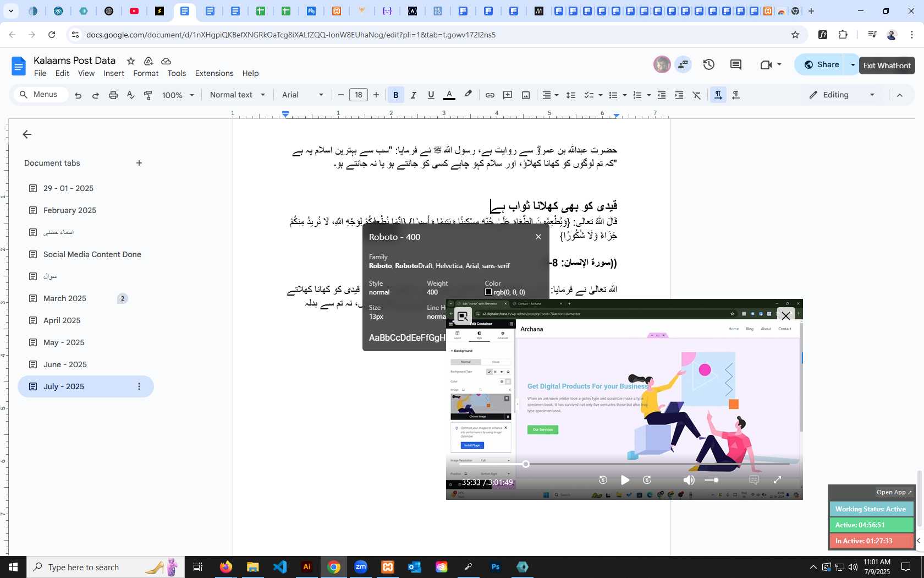The width and height of the screenshot is (924, 578).
Task: Toggle bold formatting
Action: coord(395,95)
